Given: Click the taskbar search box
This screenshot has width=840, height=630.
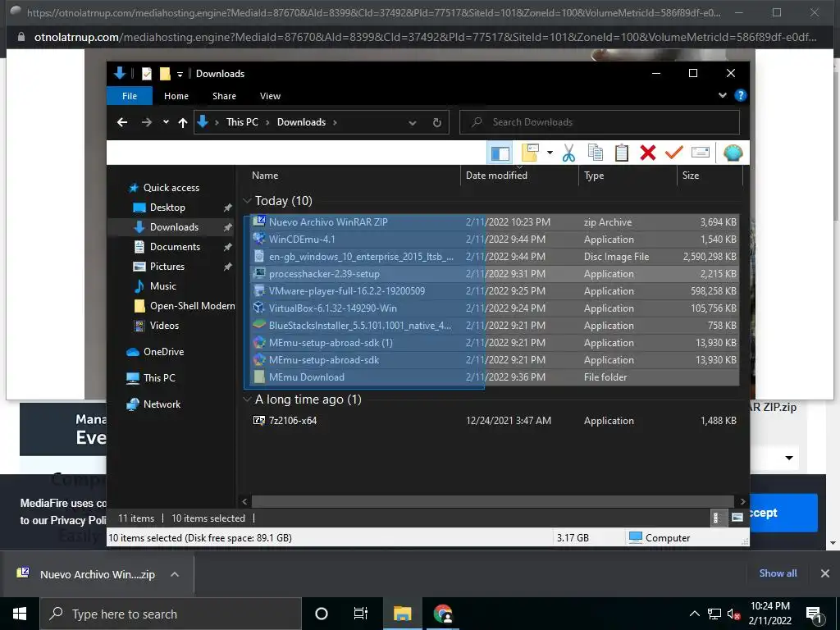Looking at the screenshot, I should pos(171,614).
